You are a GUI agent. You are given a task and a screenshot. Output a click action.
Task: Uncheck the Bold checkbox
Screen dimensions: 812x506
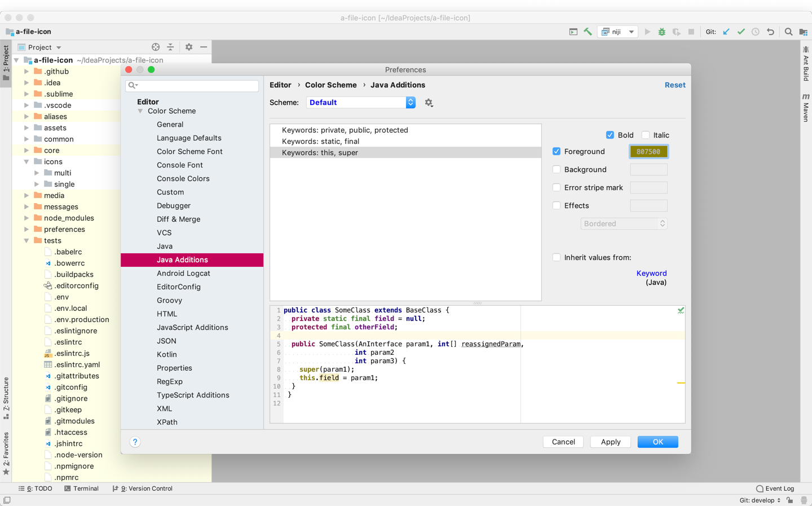tap(610, 135)
